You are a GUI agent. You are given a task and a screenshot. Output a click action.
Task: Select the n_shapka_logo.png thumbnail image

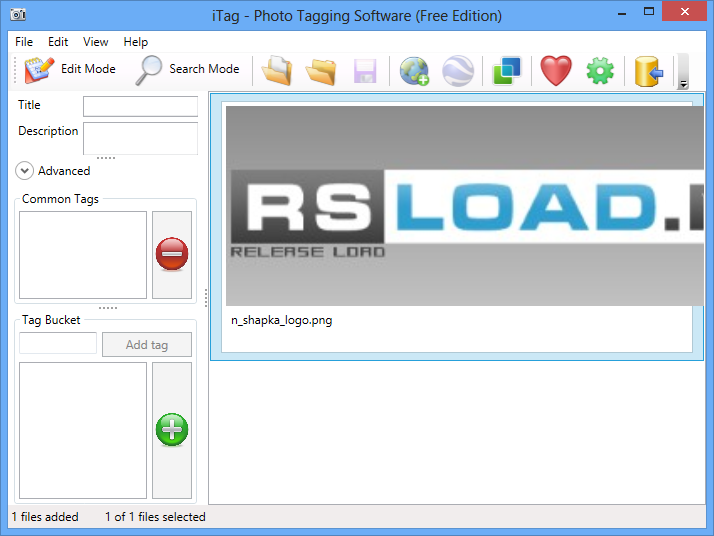[464, 206]
